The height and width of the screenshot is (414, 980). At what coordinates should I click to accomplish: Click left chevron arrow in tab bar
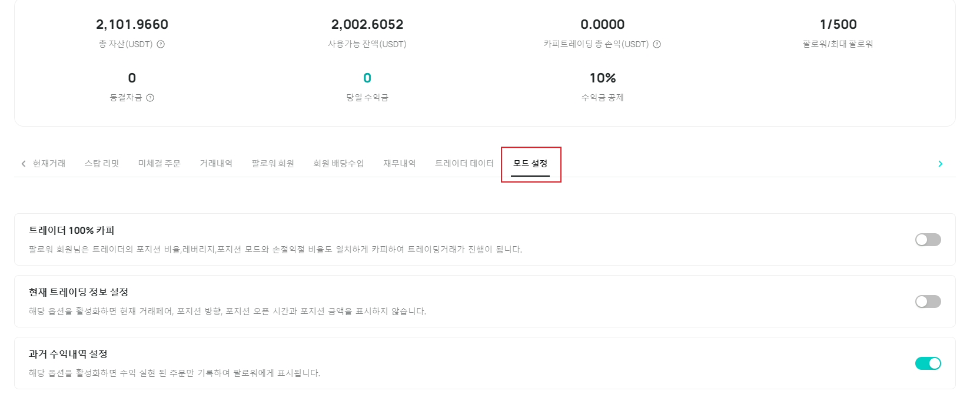coord(24,164)
